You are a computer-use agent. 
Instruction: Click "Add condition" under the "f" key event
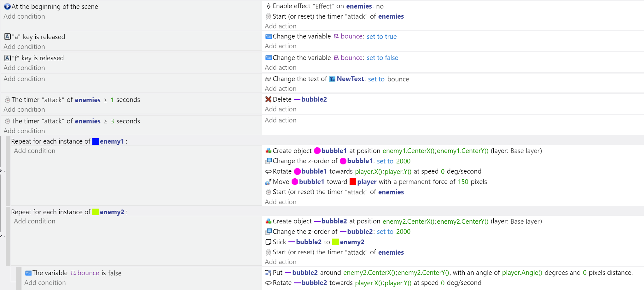click(x=24, y=68)
